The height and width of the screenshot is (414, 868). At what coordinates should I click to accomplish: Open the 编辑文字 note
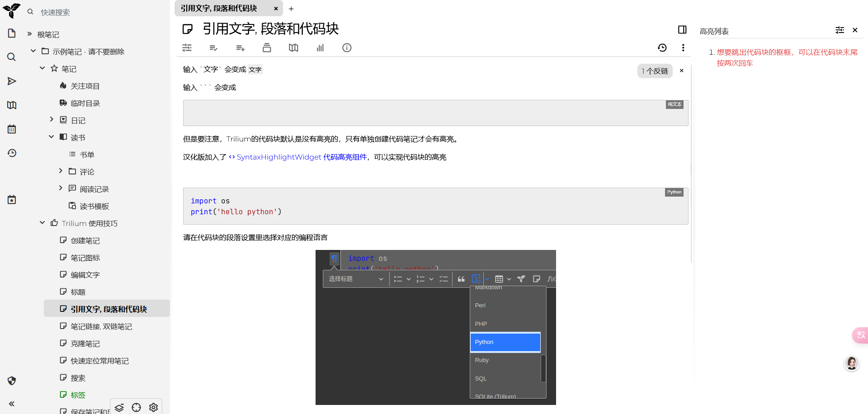85,275
